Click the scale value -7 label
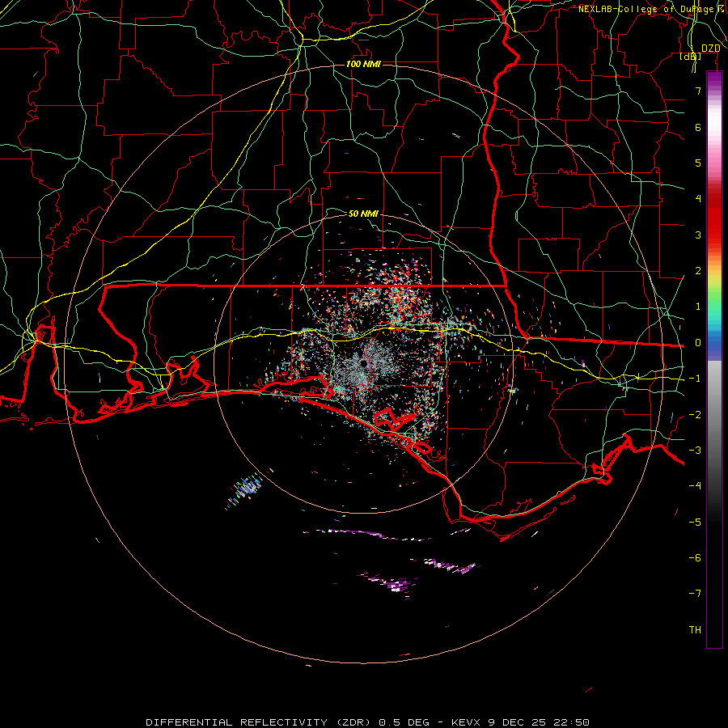The image size is (728, 728). pos(695,594)
